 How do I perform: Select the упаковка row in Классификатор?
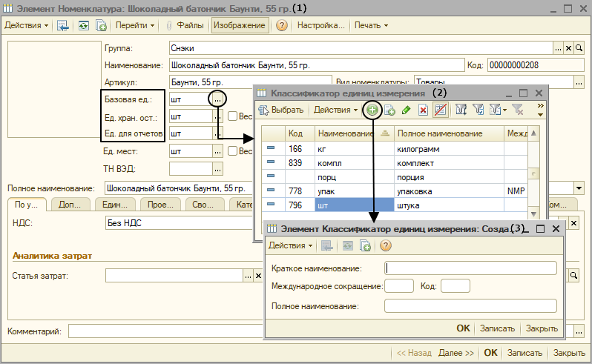tap(395, 191)
